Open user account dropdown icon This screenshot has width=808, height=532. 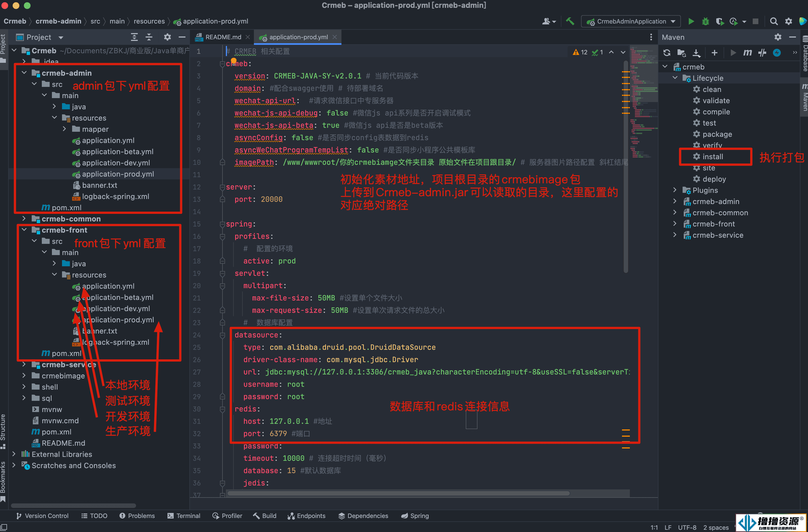coord(549,21)
